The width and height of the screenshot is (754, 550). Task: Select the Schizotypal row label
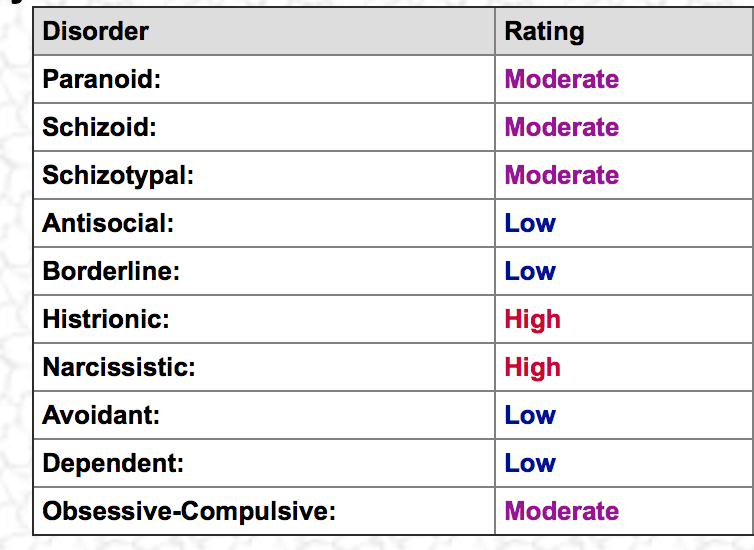[x=118, y=175]
